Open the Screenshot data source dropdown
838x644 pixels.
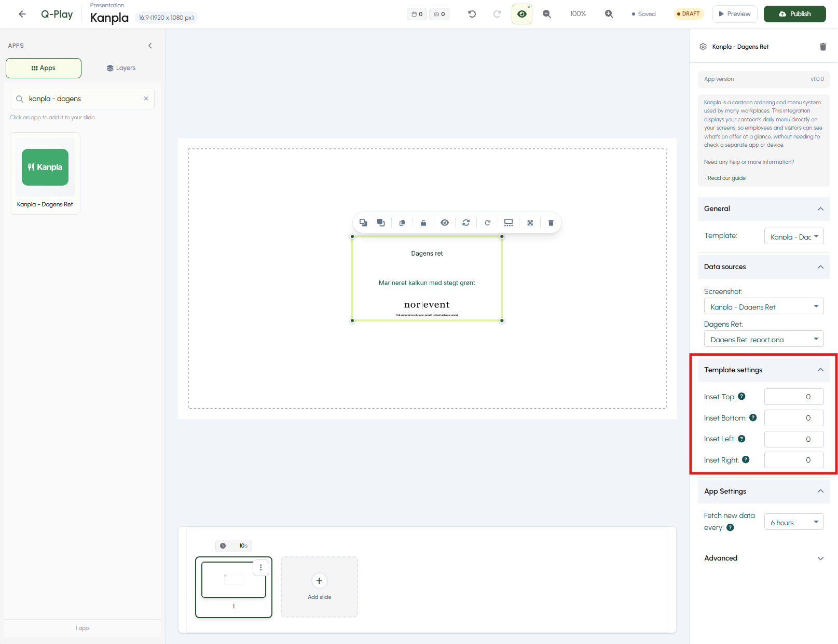pyautogui.click(x=764, y=306)
